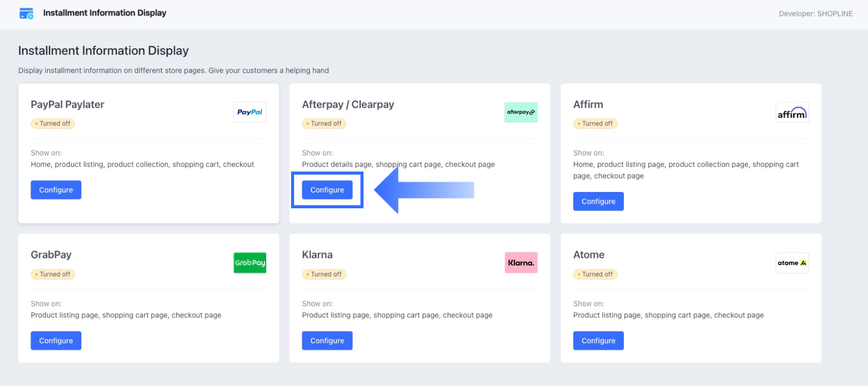The image size is (868, 386).
Task: Click the Atome logo icon
Action: (x=792, y=263)
